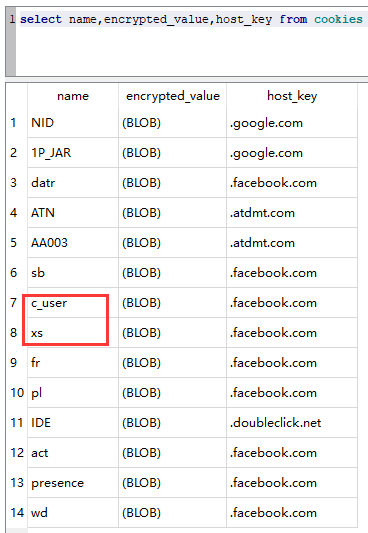Image resolution: width=368 pixels, height=533 pixels.
Task: Select row number 14 header
Action: tap(17, 513)
